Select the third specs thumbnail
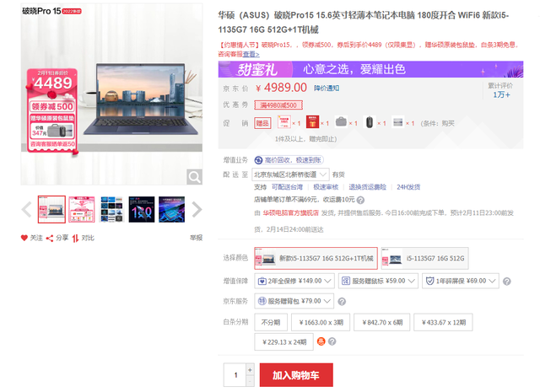 tap(111, 209)
